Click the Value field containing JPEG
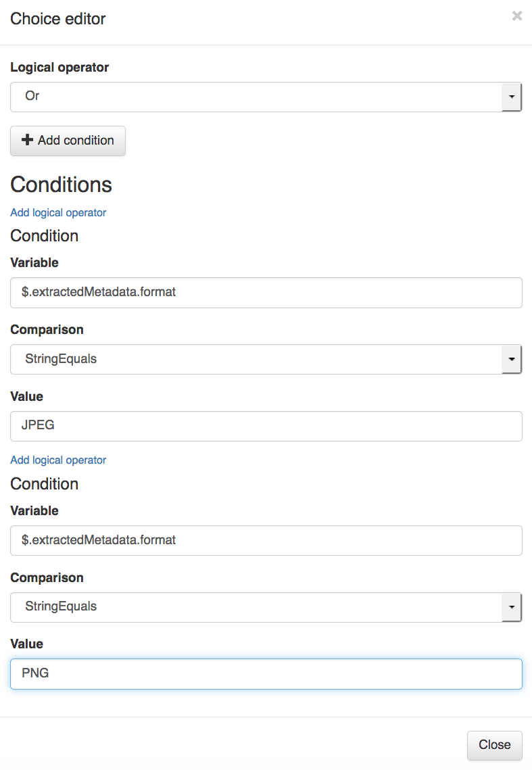The height and width of the screenshot is (770, 532). pyautogui.click(x=266, y=426)
